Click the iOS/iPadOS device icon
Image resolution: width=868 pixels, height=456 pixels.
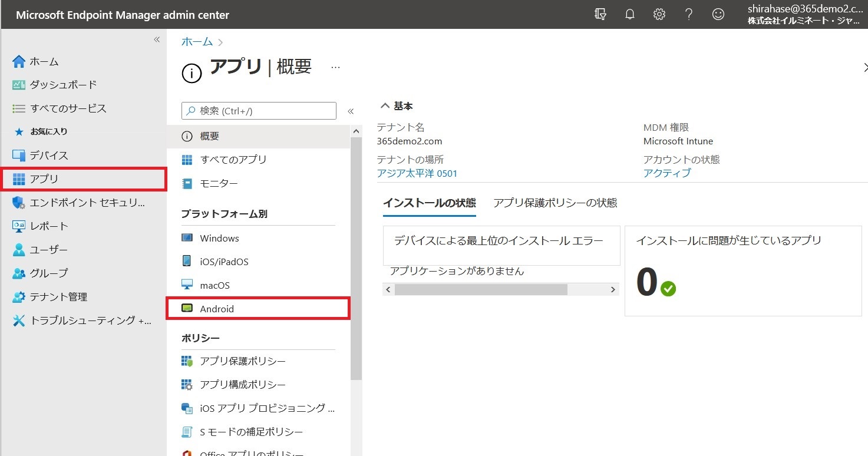tap(187, 261)
